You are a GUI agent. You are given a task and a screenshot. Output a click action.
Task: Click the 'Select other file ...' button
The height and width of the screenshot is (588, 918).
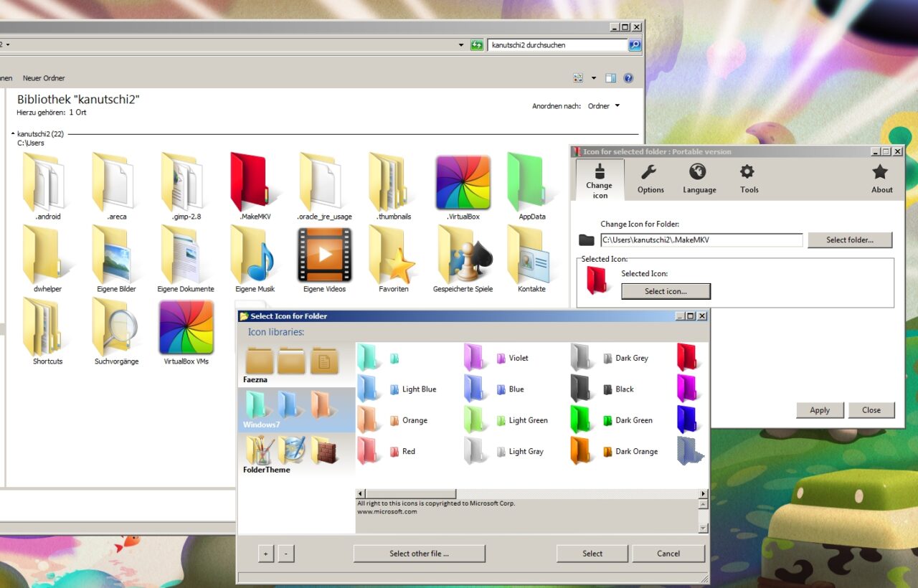pyautogui.click(x=419, y=554)
